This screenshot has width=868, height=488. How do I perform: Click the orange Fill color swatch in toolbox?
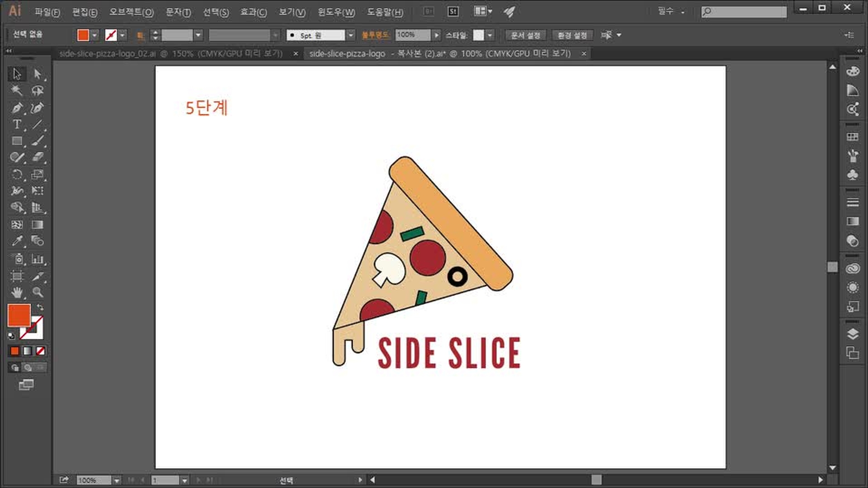pyautogui.click(x=18, y=314)
